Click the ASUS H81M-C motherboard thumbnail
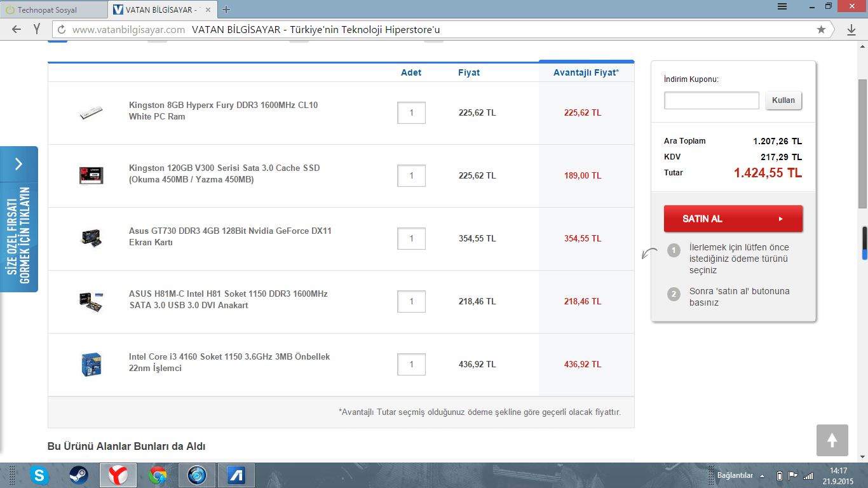 (x=91, y=301)
